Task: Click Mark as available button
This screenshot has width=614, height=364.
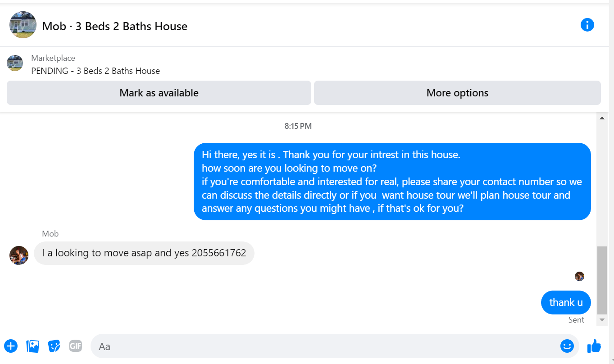Action: tap(159, 93)
